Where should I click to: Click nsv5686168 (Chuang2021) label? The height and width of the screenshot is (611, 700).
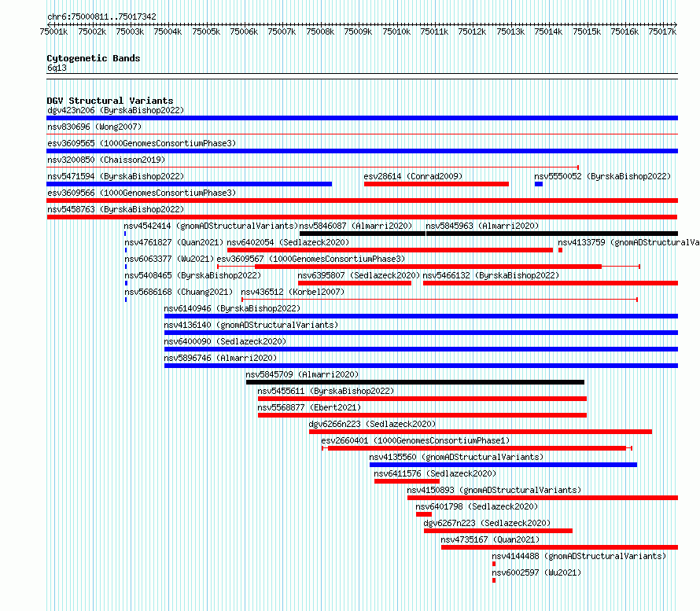tap(179, 292)
